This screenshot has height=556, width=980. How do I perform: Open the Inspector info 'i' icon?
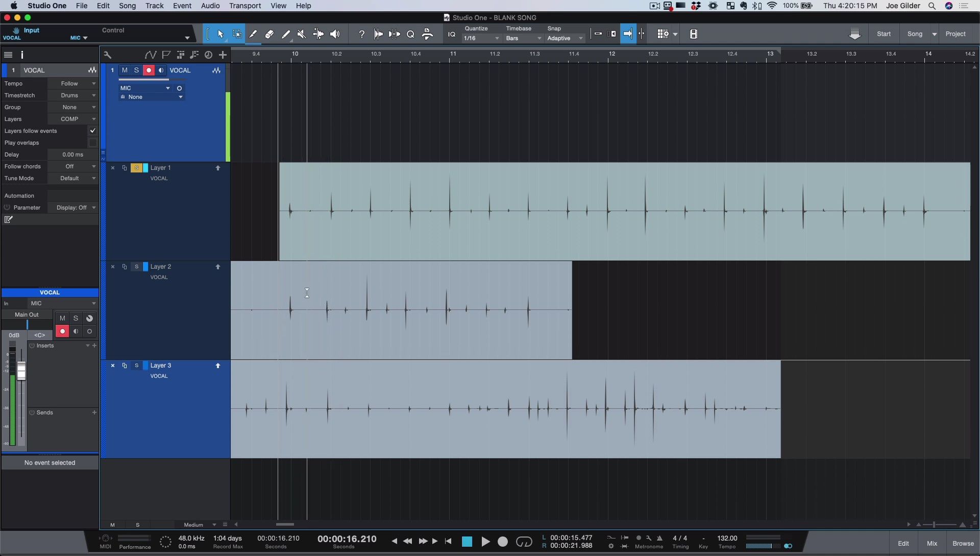(x=22, y=55)
